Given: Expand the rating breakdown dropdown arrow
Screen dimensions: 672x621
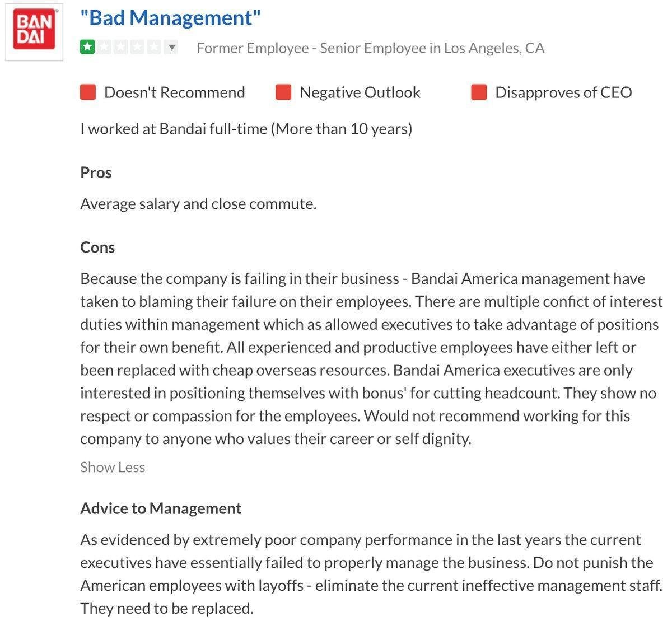Looking at the screenshot, I should (172, 48).
